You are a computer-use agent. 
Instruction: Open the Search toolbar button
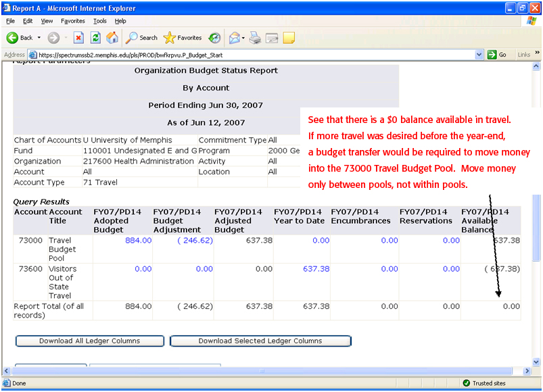coord(141,38)
